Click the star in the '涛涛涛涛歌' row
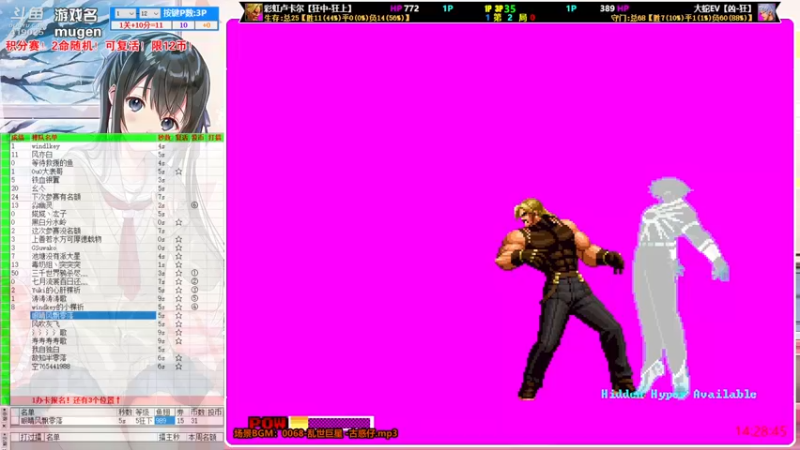This screenshot has width=800, height=450. (179, 298)
